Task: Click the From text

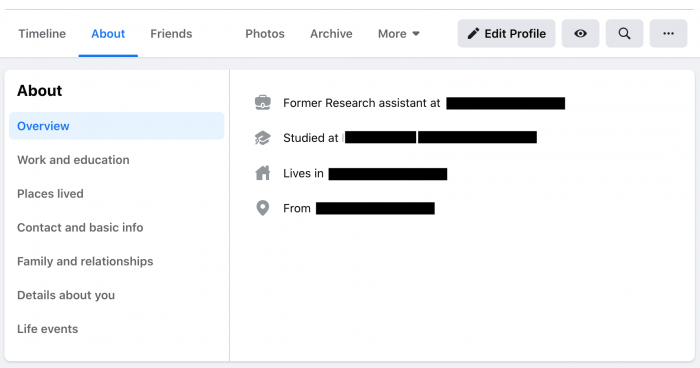Action: [x=297, y=209]
